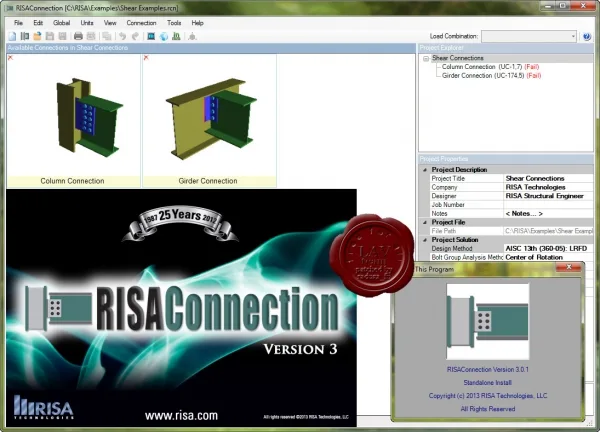Collapse the Shear Connections tree node
Image resolution: width=600 pixels, height=432 pixels.
point(426,59)
